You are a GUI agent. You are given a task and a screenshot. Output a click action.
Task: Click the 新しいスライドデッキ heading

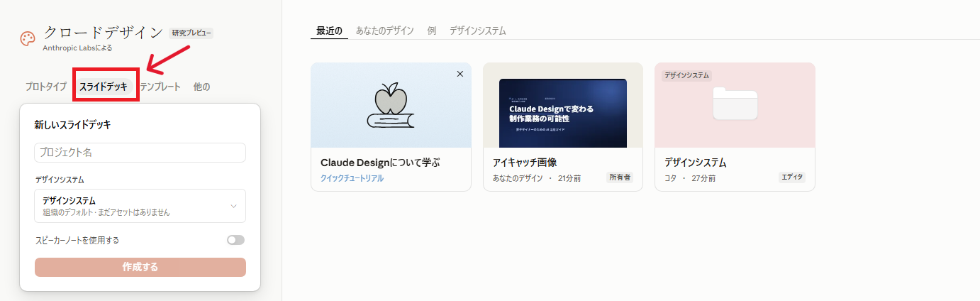click(x=73, y=125)
